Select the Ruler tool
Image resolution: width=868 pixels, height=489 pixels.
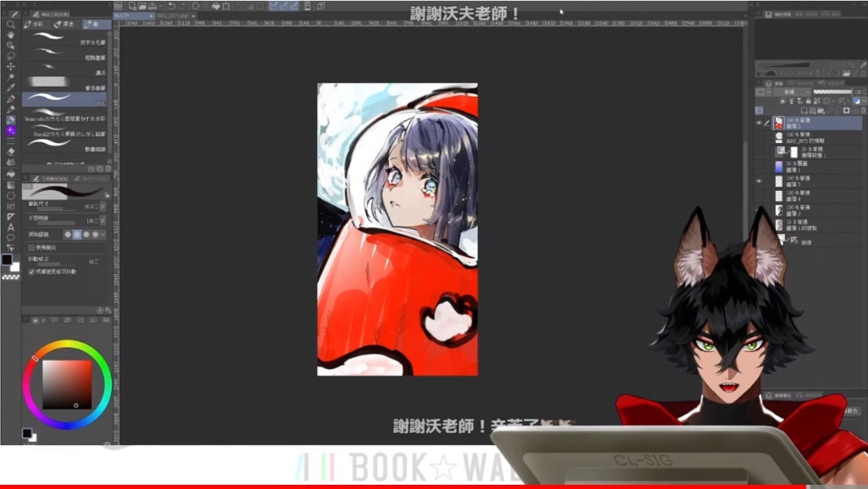(10, 216)
